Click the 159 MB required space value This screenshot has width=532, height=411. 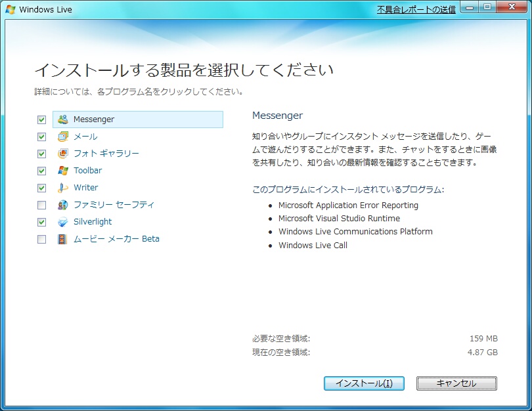point(483,338)
